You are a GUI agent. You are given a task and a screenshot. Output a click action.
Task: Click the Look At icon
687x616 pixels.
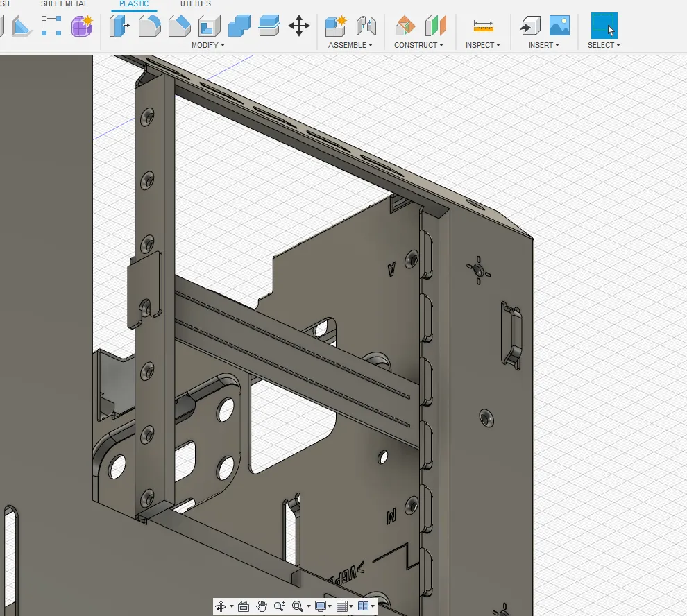click(x=244, y=606)
